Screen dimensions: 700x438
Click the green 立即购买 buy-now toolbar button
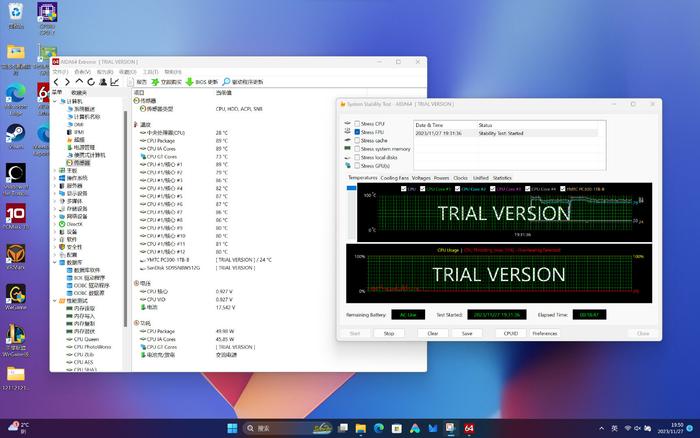(x=167, y=82)
